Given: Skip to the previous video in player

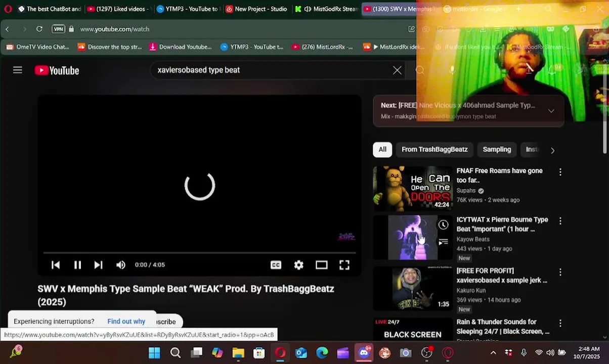Looking at the screenshot, I should [56, 265].
